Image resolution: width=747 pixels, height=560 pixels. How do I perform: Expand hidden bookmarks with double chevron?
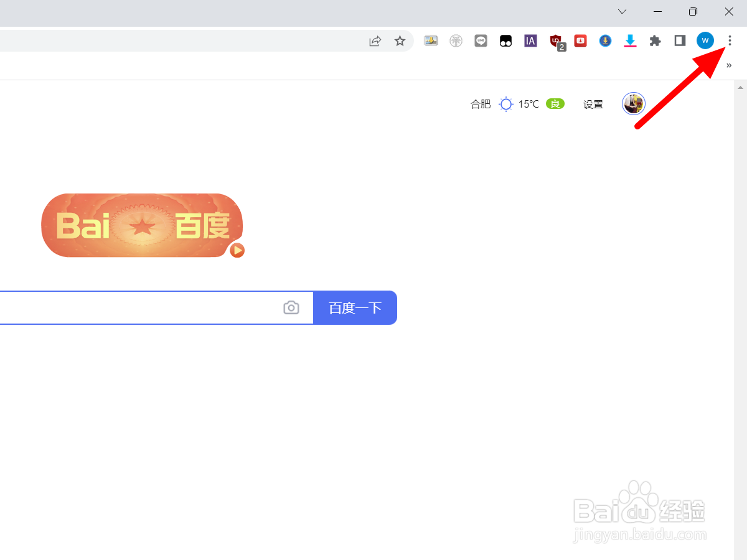coord(729,65)
